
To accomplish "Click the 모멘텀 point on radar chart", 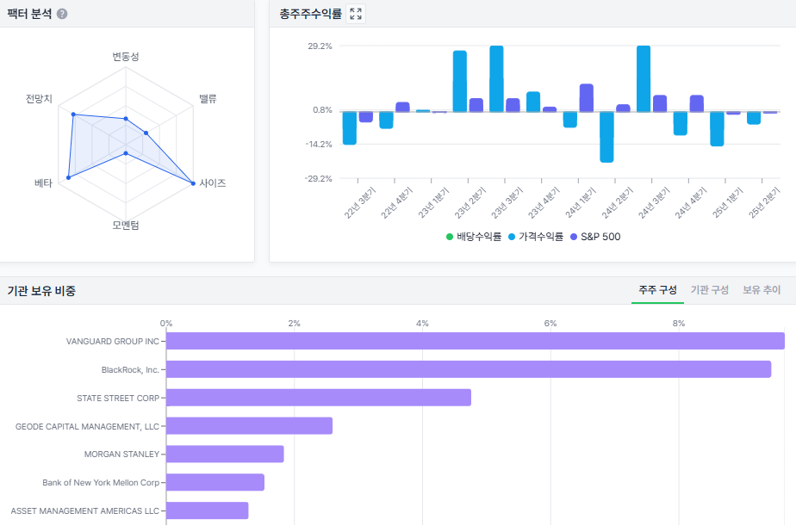I will [126, 153].
